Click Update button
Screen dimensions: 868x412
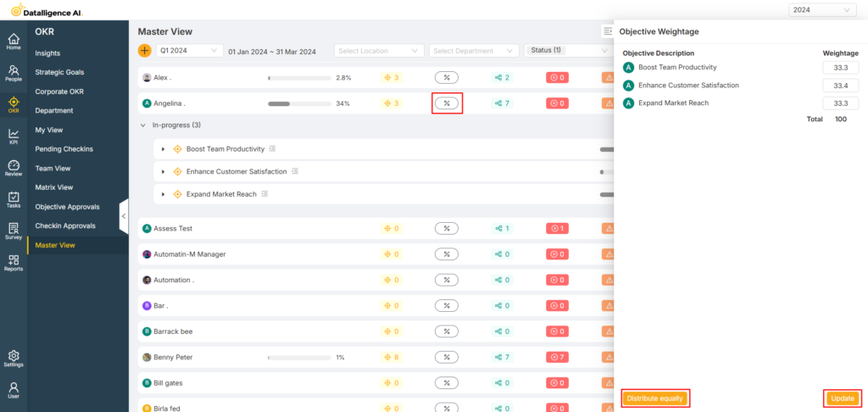tap(843, 398)
